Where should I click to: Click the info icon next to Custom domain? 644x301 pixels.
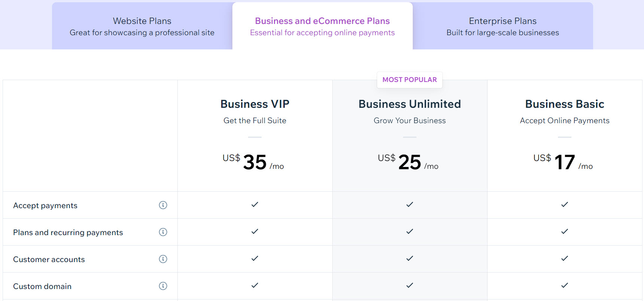(163, 286)
